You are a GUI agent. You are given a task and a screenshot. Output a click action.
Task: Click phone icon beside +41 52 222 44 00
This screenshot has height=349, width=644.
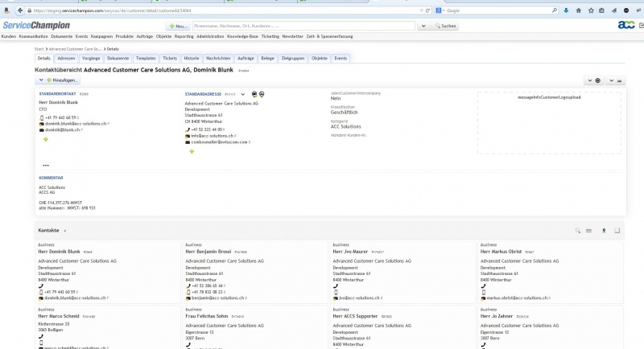tap(188, 129)
